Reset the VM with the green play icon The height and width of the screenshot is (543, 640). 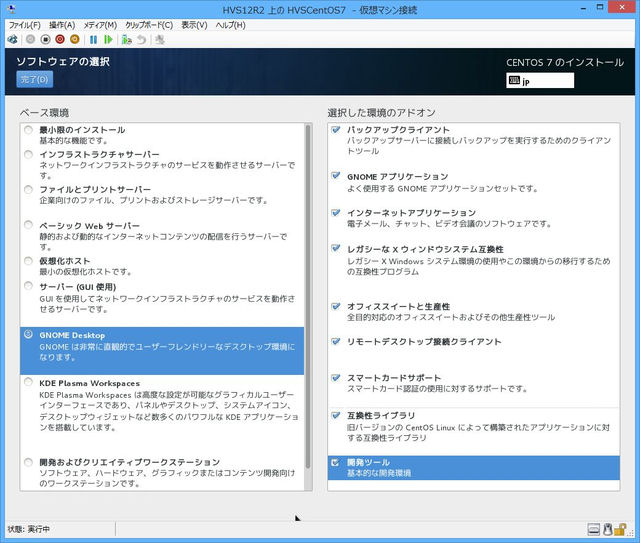point(108,40)
